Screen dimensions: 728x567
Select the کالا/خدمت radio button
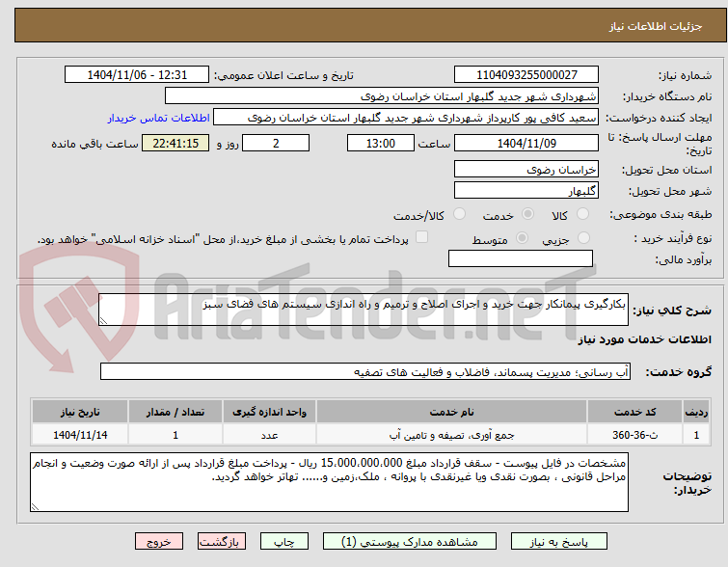(x=459, y=214)
